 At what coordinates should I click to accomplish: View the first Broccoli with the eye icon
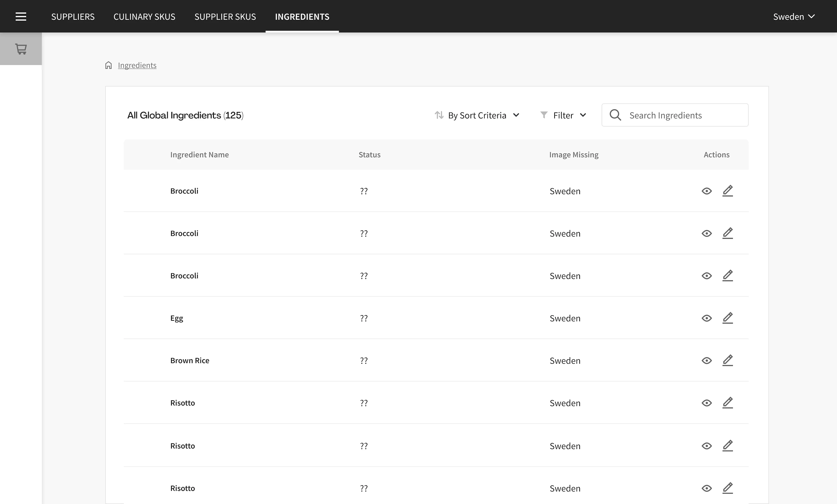click(x=706, y=191)
